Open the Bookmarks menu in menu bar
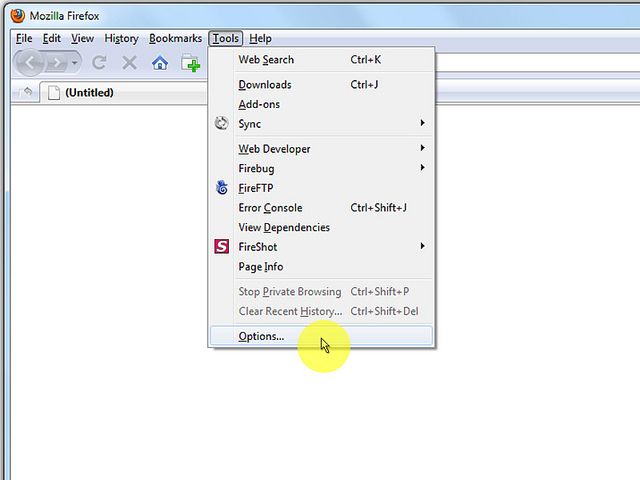 pos(175,38)
